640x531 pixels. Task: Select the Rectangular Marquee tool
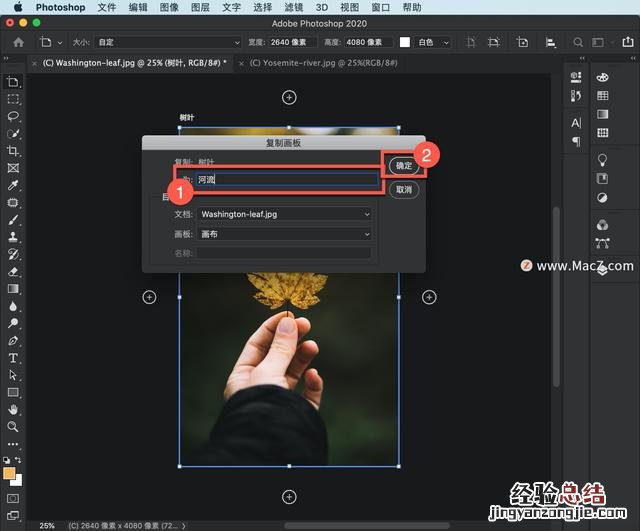click(x=13, y=99)
